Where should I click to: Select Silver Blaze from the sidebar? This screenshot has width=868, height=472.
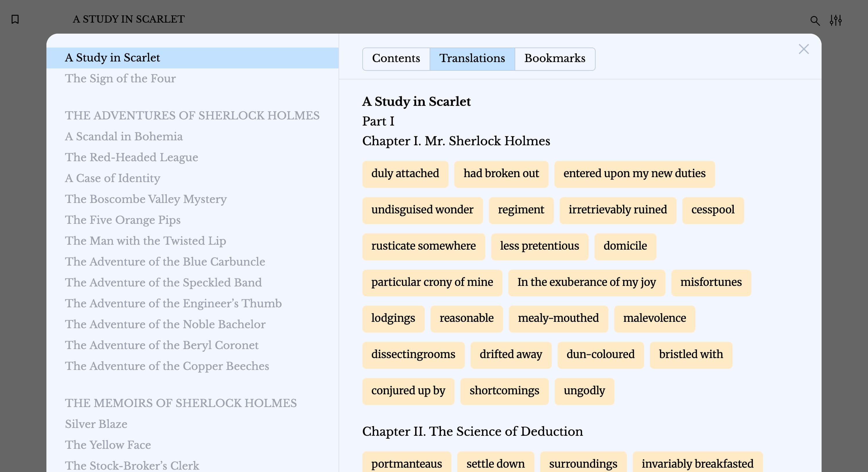[96, 424]
